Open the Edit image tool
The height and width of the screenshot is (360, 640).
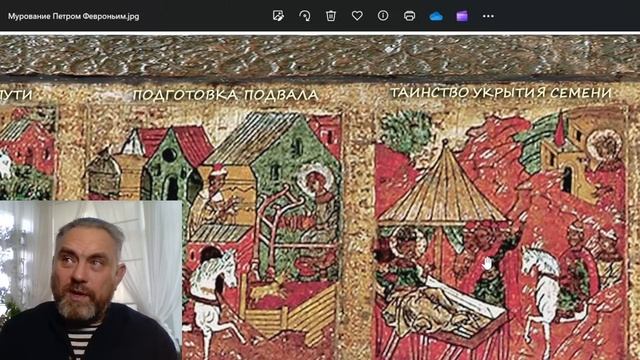(278, 16)
